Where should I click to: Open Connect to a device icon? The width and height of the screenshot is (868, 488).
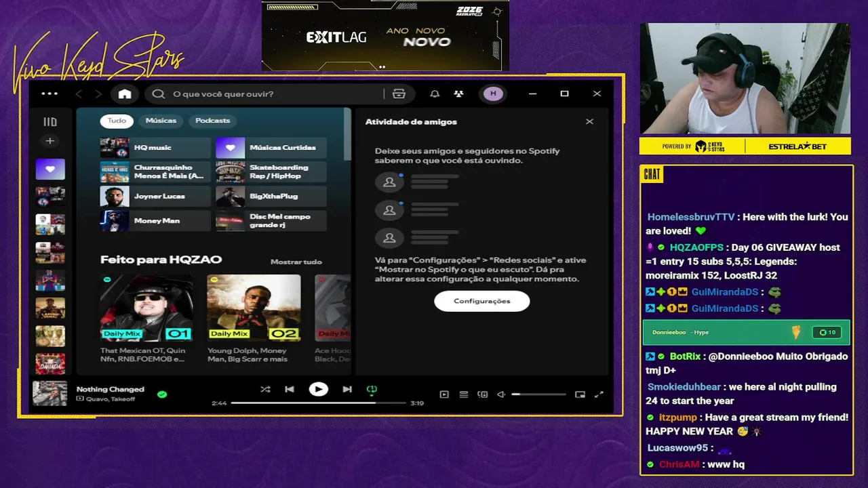(483, 394)
